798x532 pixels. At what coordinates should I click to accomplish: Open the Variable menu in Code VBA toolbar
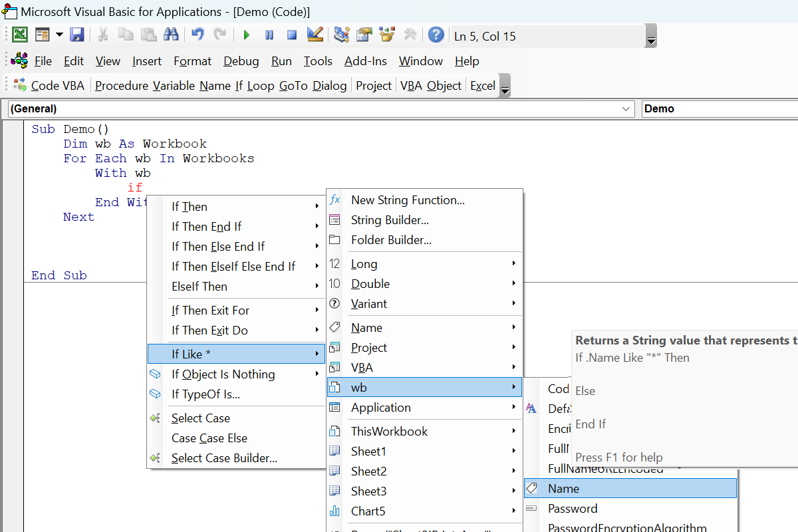[x=174, y=86]
